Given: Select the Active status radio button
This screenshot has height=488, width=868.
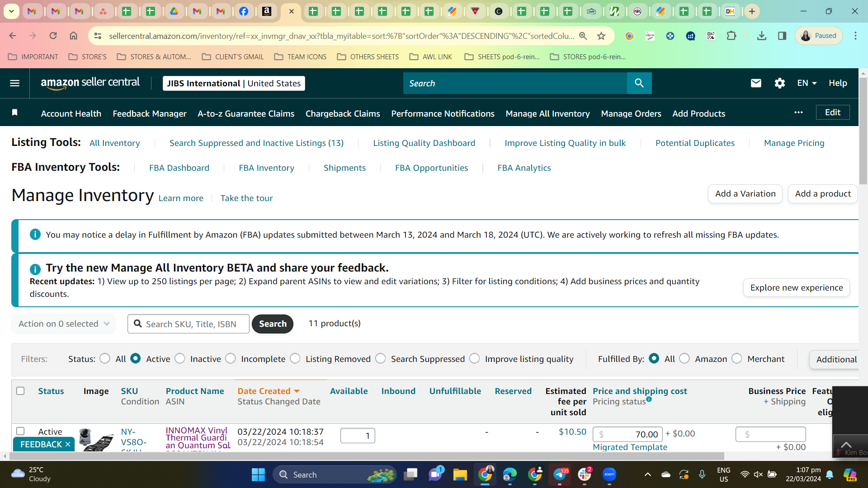Looking at the screenshot, I should (135, 359).
